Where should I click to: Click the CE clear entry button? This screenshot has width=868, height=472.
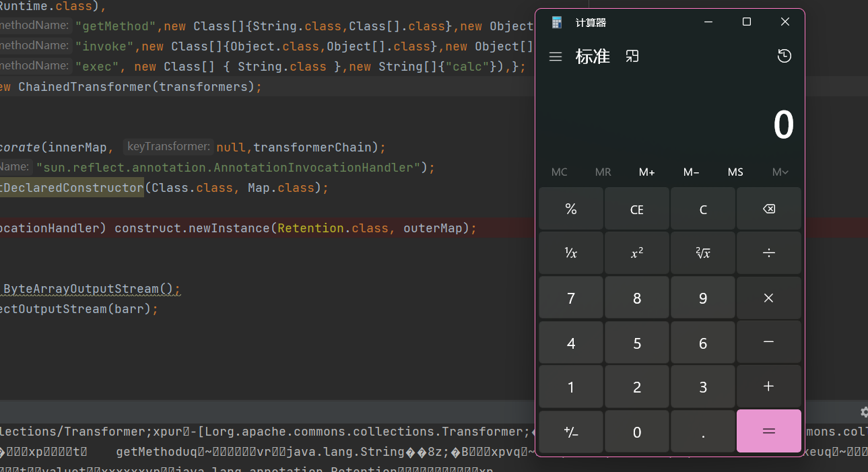pyautogui.click(x=636, y=209)
